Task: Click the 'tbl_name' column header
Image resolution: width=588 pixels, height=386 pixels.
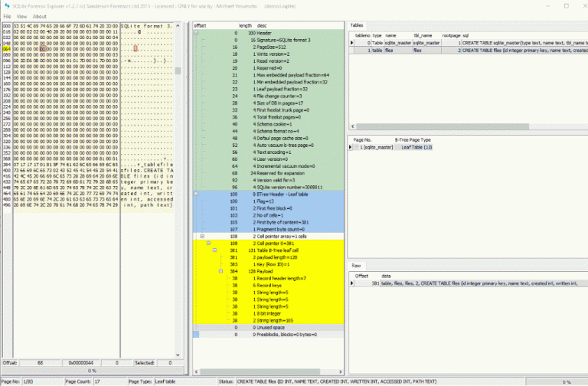Action: (x=423, y=36)
